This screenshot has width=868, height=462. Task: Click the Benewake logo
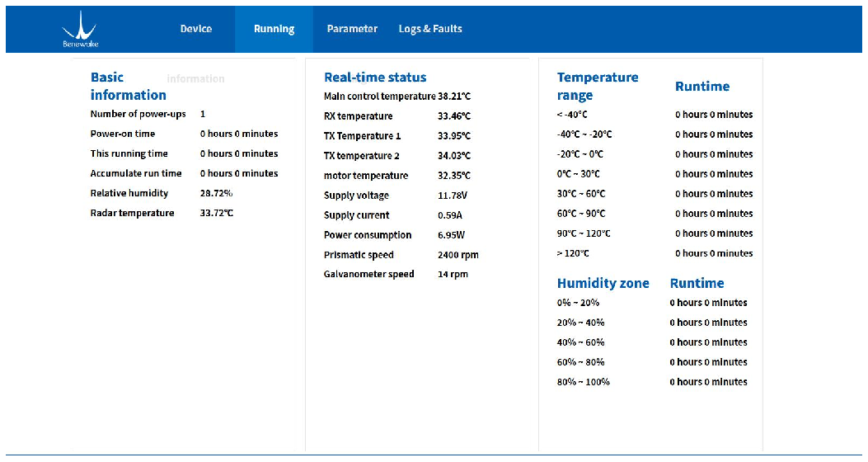pos(80,30)
